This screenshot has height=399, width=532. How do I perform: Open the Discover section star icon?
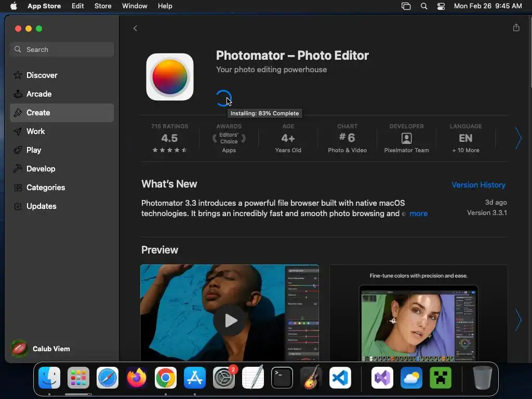(x=18, y=75)
